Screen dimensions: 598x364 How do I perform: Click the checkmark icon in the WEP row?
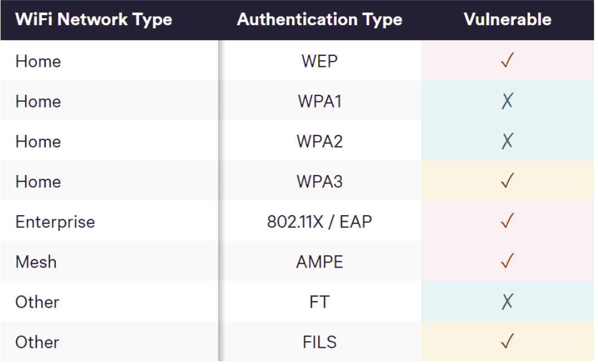click(x=507, y=61)
